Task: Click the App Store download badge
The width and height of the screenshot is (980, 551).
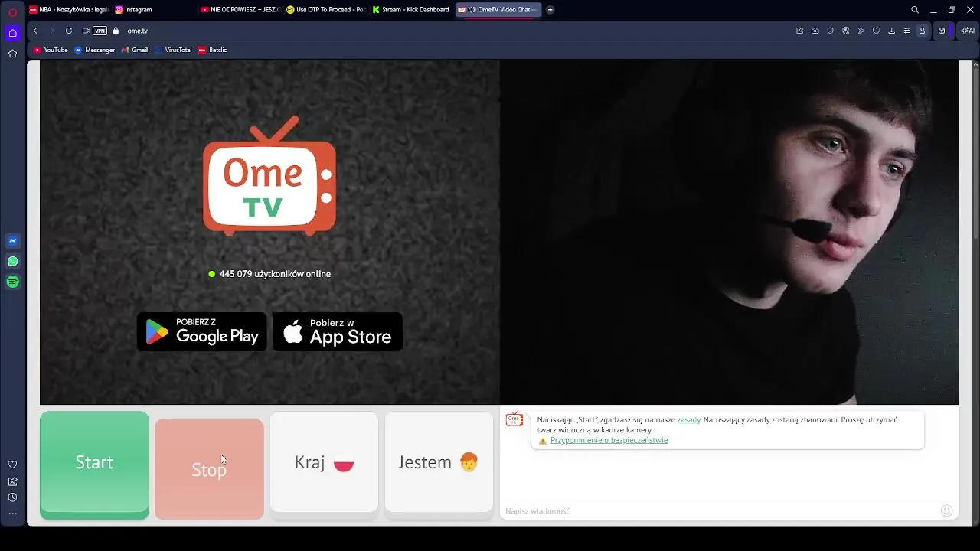Action: click(x=338, y=331)
